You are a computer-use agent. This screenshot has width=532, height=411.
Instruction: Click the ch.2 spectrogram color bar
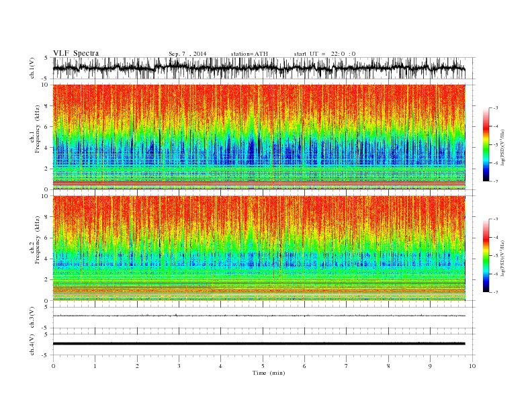tap(486, 256)
